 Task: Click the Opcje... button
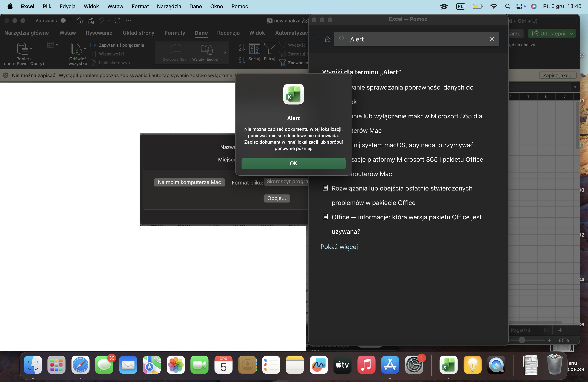pyautogui.click(x=277, y=198)
